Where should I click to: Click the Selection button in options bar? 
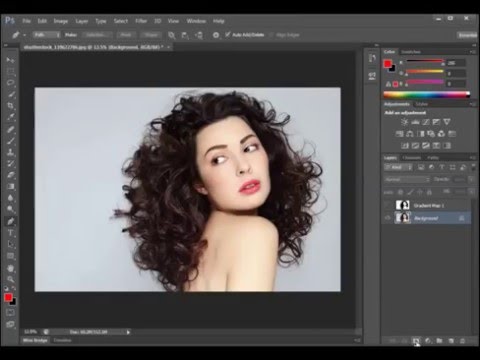click(x=96, y=35)
